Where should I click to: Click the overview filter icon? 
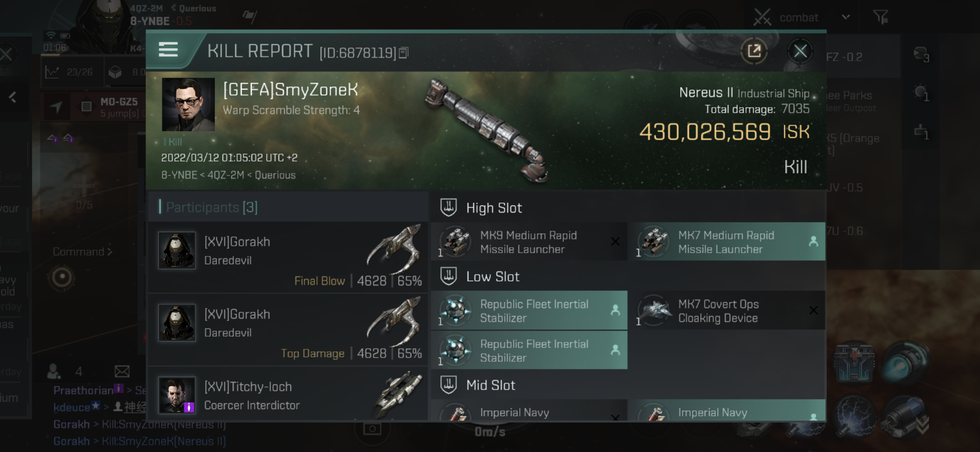(880, 17)
